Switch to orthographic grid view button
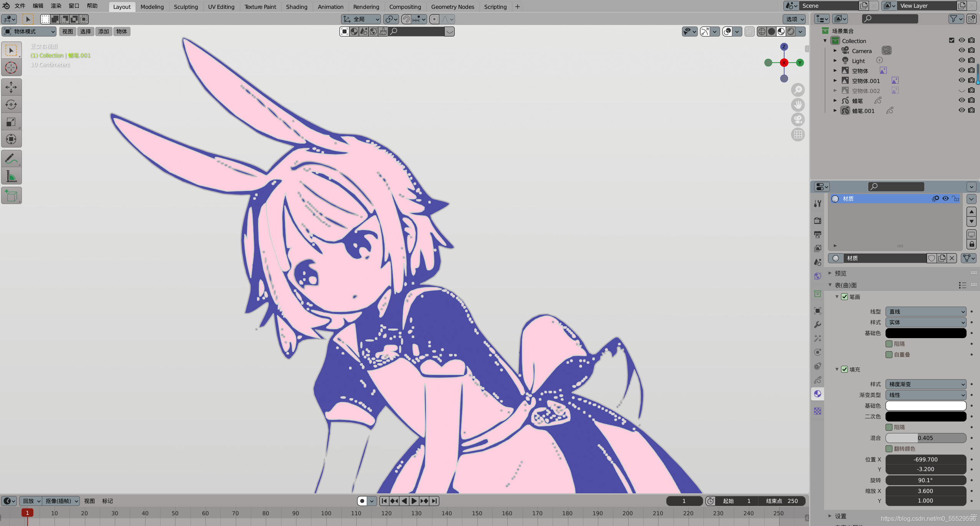980x526 pixels. coord(798,135)
